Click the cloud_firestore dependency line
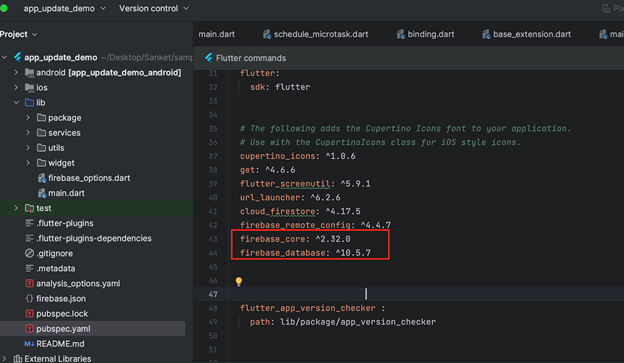Screen dimensions: 624x363 tap(300, 211)
